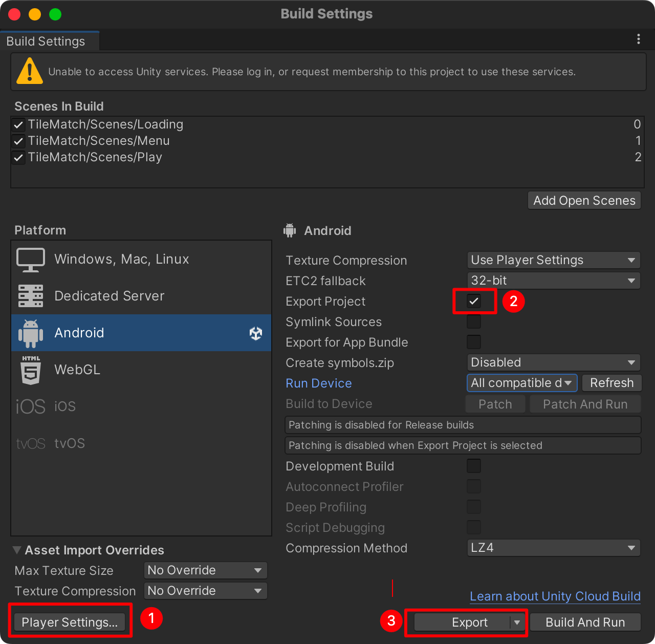
Task: Select the WebGL platform
Action: [141, 370]
